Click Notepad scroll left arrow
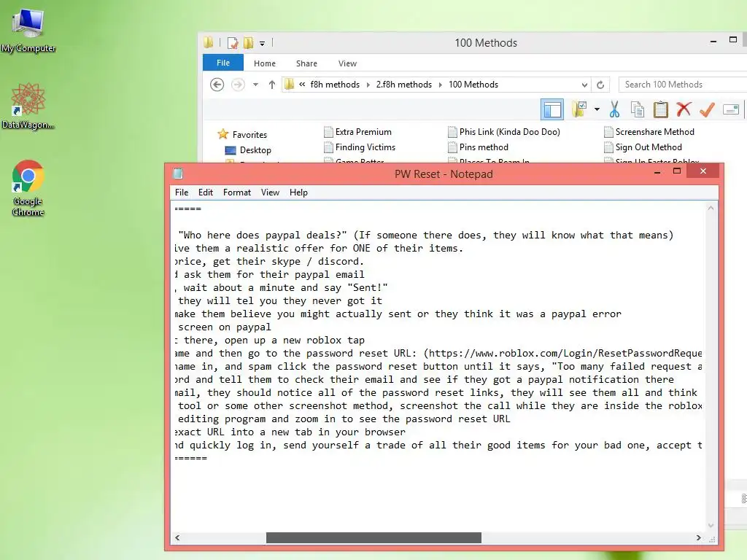747x560 pixels. coord(177,537)
